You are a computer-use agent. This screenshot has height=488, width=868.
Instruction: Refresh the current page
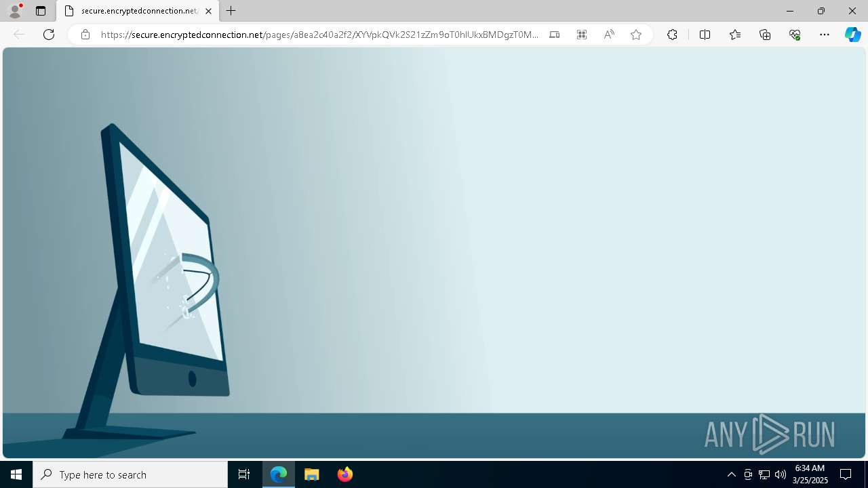click(x=49, y=35)
